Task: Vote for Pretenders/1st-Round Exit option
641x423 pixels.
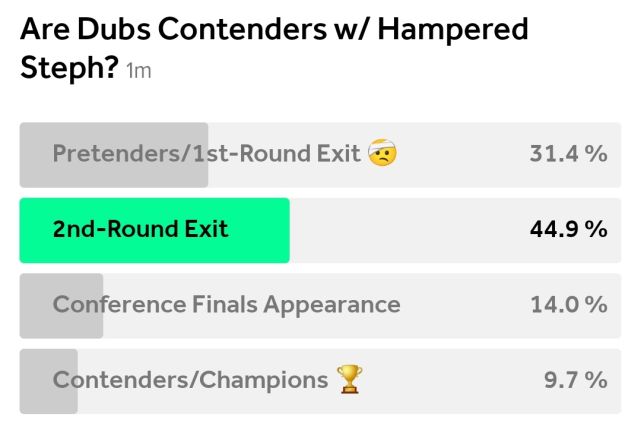Action: pos(206,154)
